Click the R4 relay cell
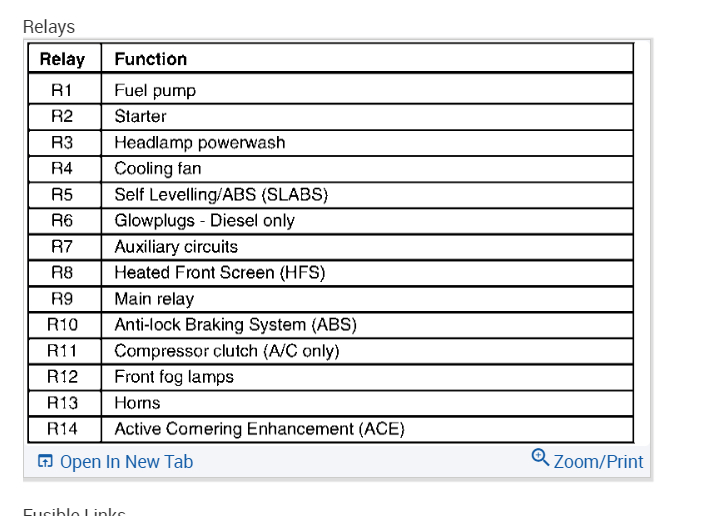The width and height of the screenshot is (711, 516). coord(62,168)
